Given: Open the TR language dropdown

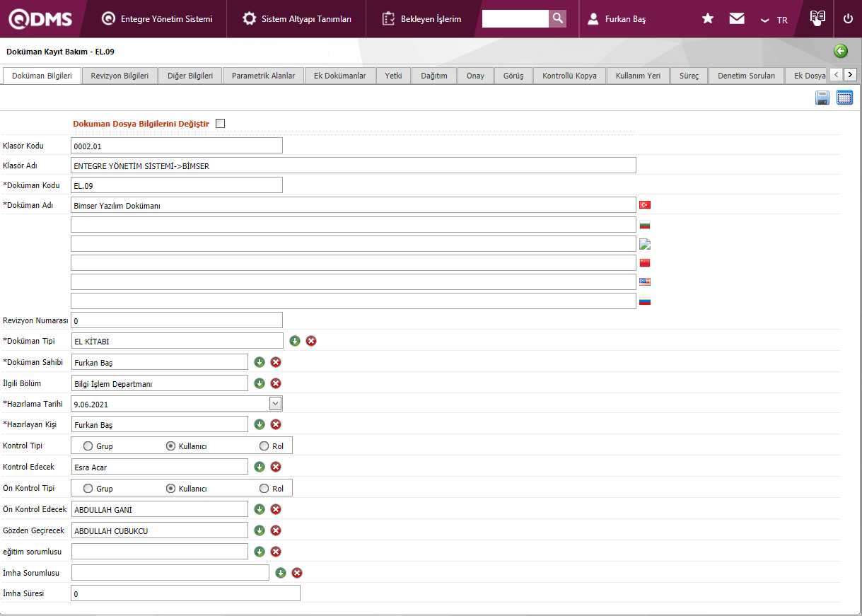Looking at the screenshot, I should [x=774, y=20].
